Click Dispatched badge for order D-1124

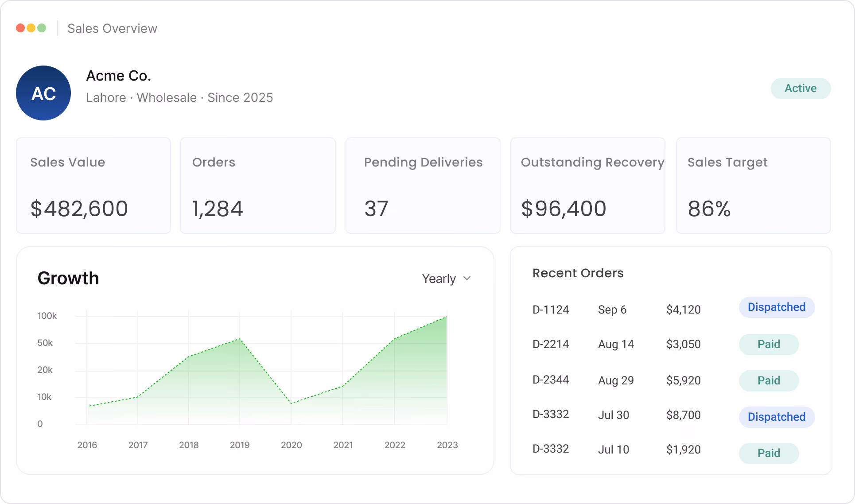(777, 307)
